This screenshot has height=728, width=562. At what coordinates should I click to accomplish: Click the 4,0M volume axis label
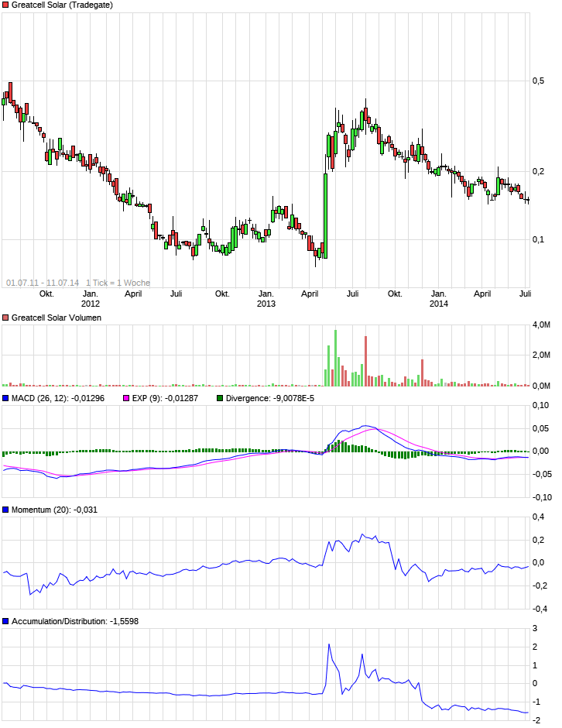coord(542,325)
